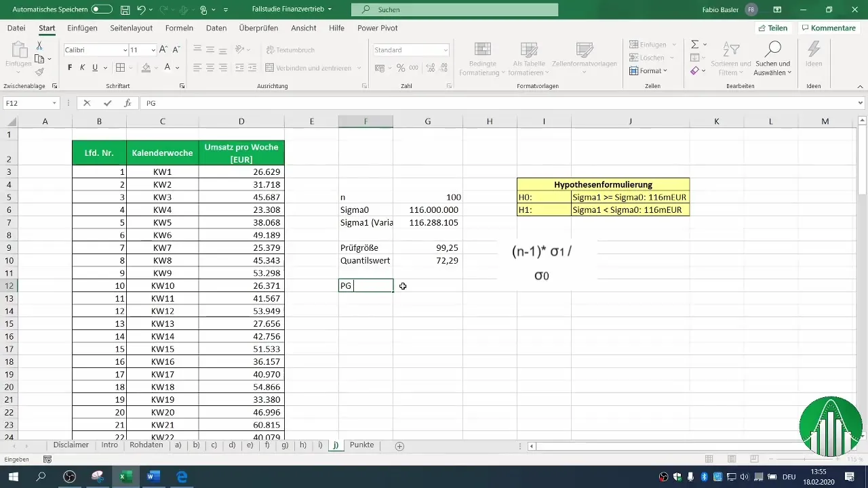Switch to the Power Pivot tab
Image resolution: width=868 pixels, height=488 pixels.
tap(377, 28)
